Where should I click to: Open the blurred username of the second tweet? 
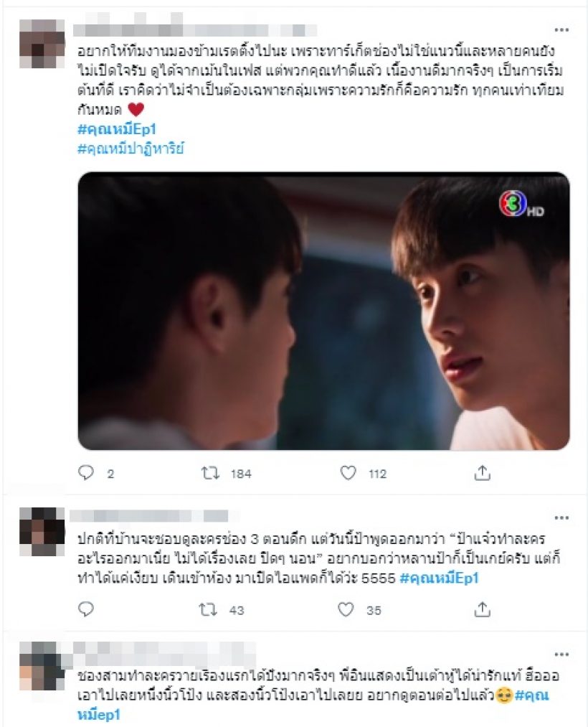pyautogui.click(x=149, y=516)
